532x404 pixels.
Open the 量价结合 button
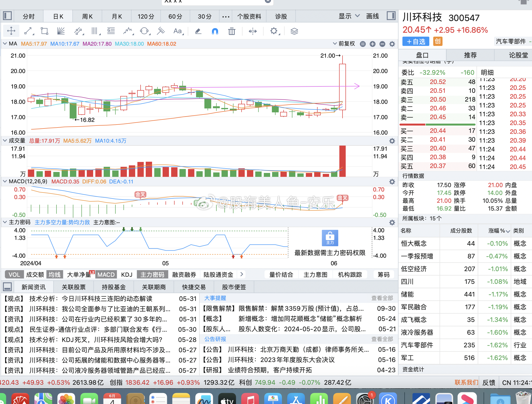click(x=281, y=275)
